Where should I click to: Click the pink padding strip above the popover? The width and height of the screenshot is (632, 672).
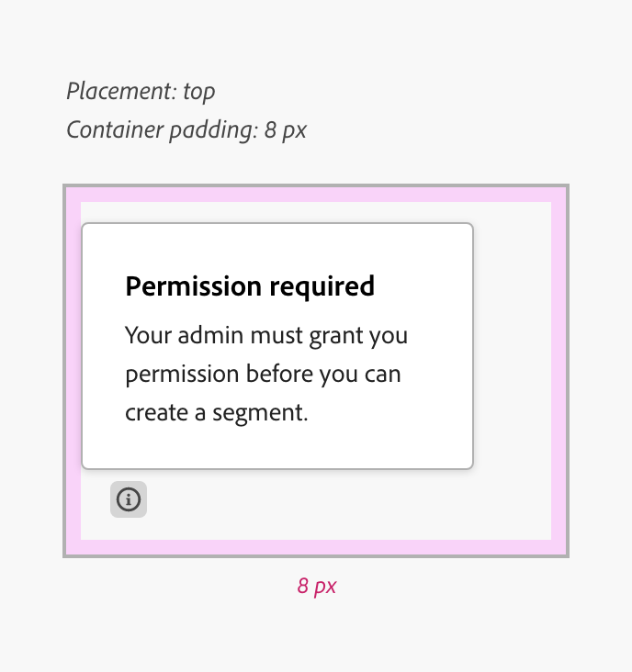316,194
